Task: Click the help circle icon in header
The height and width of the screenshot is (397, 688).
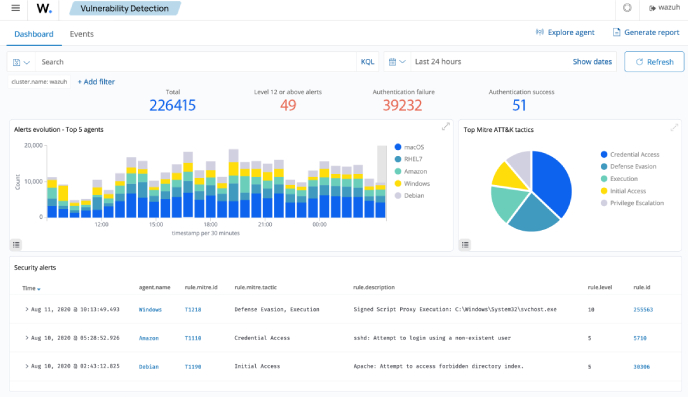Action: click(x=627, y=8)
